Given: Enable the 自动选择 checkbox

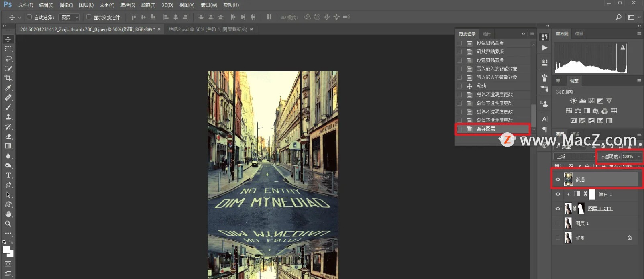Looking at the screenshot, I should [x=29, y=17].
